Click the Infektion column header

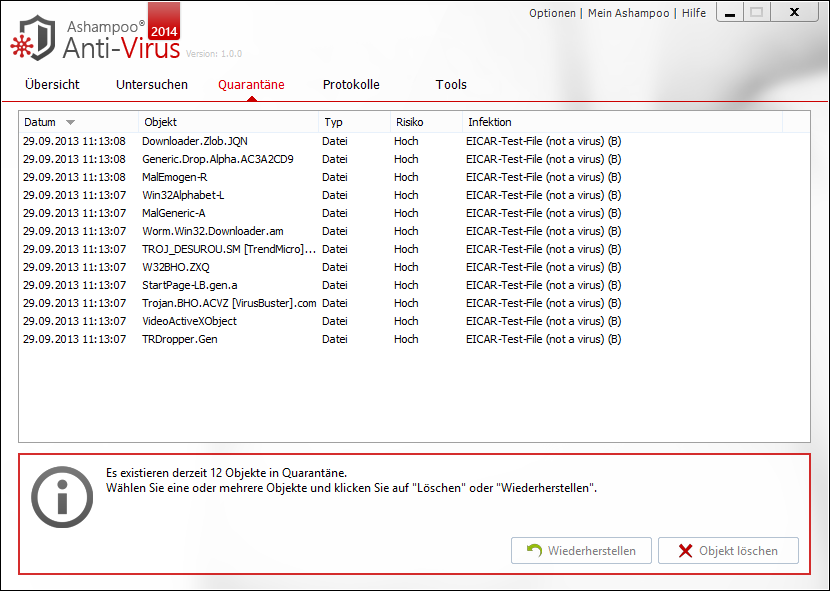click(620, 122)
